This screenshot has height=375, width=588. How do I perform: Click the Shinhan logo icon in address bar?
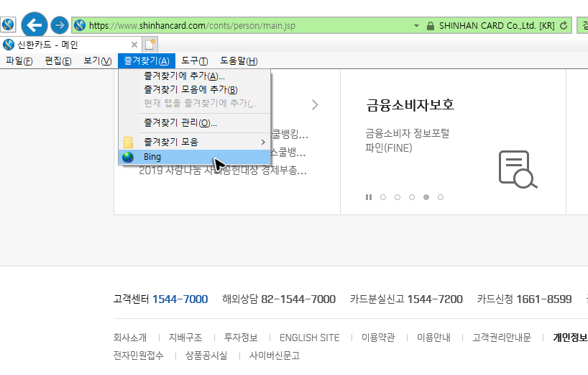pos(80,25)
